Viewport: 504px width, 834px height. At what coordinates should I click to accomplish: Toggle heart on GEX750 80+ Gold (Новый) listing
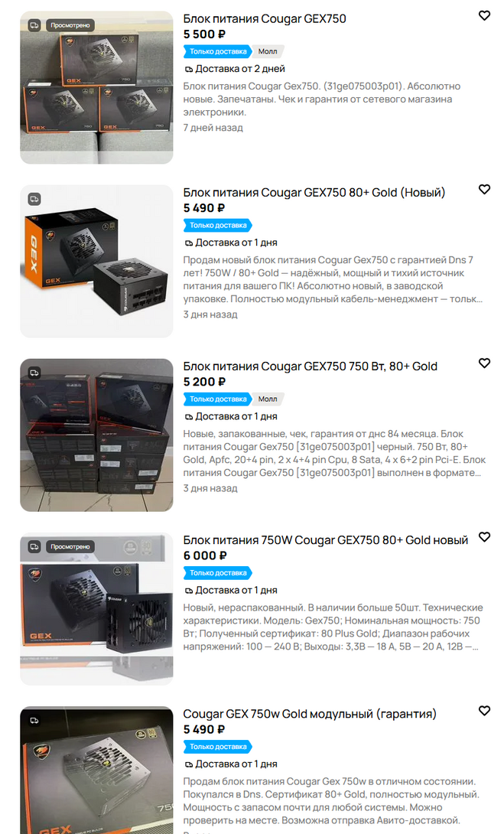(484, 189)
